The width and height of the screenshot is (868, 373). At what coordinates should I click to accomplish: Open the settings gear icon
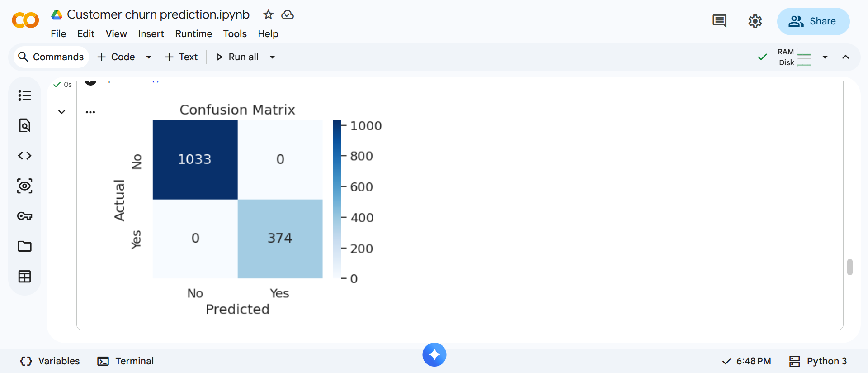tap(755, 21)
